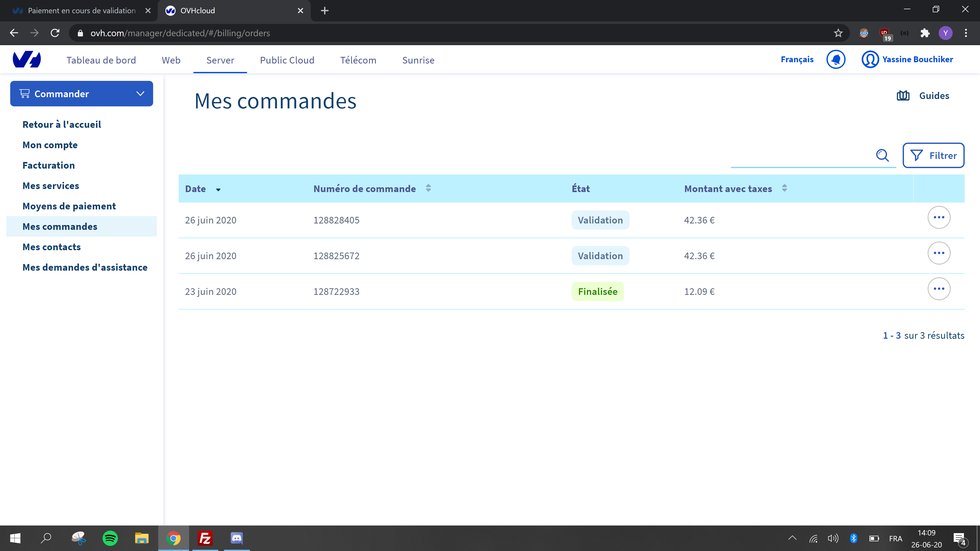Open Mes services page
Screen dimensions: 980x551
[x=51, y=185]
